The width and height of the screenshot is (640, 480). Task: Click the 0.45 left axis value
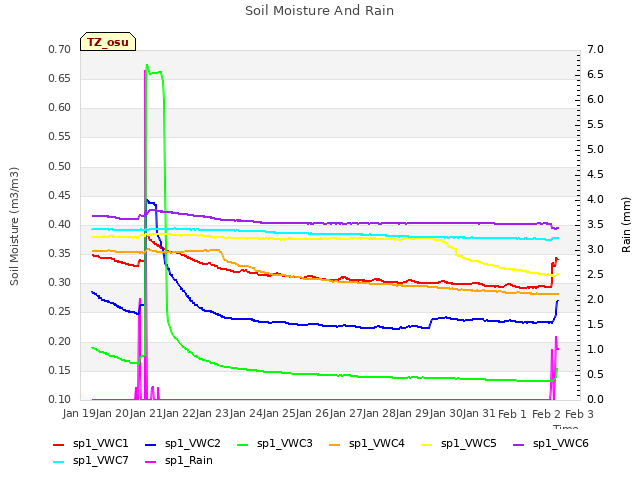point(60,196)
